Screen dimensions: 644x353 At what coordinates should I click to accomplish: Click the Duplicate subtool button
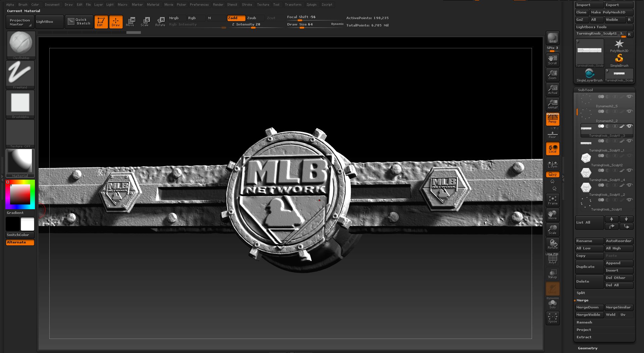click(x=589, y=267)
